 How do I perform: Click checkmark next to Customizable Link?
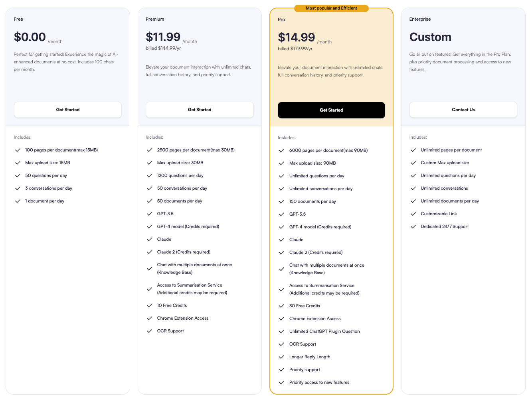coord(413,214)
